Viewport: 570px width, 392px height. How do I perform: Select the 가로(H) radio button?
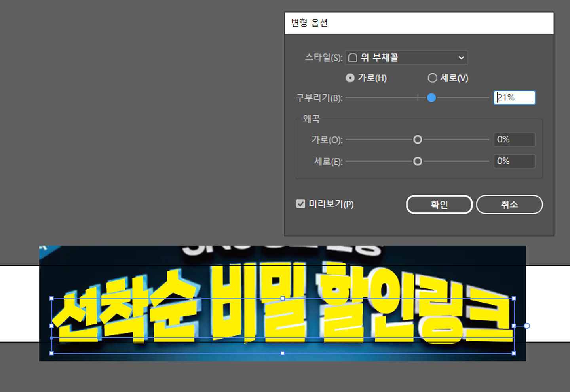350,78
